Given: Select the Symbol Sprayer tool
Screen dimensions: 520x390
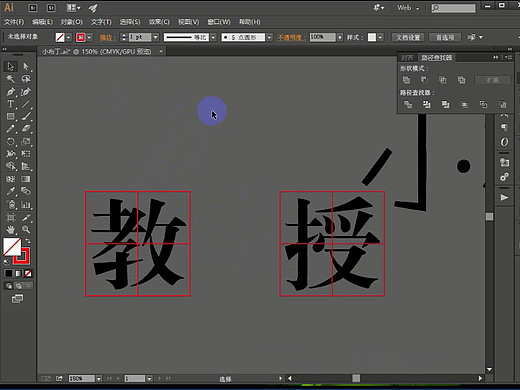Looking at the screenshot, I should tap(11, 204).
